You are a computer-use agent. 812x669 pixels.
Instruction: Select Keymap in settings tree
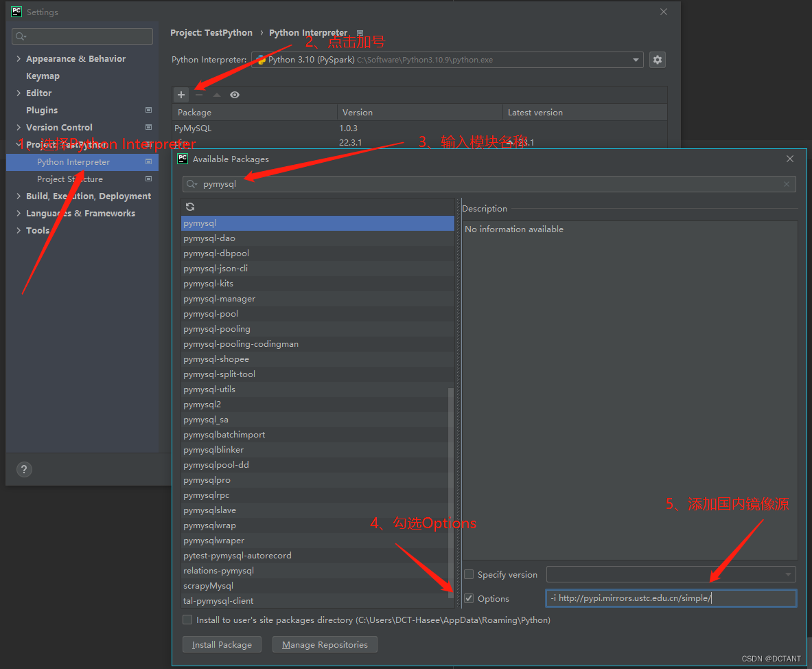[x=43, y=76]
